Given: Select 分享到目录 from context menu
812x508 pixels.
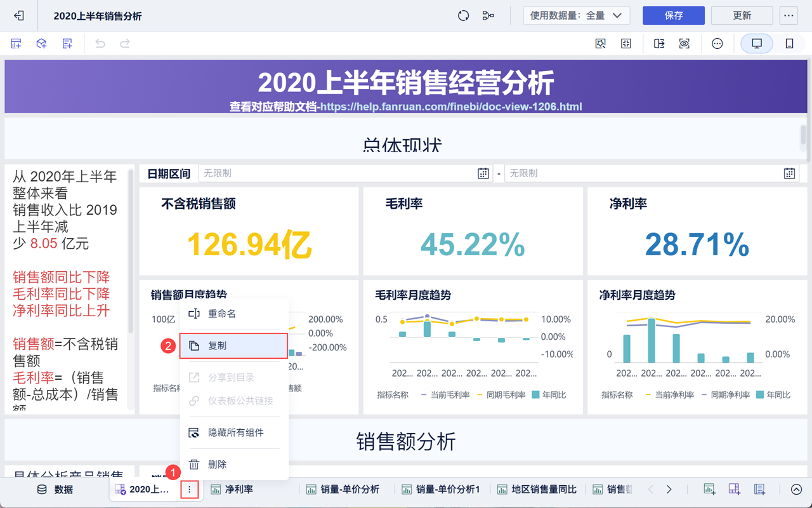Looking at the screenshot, I should (x=234, y=377).
